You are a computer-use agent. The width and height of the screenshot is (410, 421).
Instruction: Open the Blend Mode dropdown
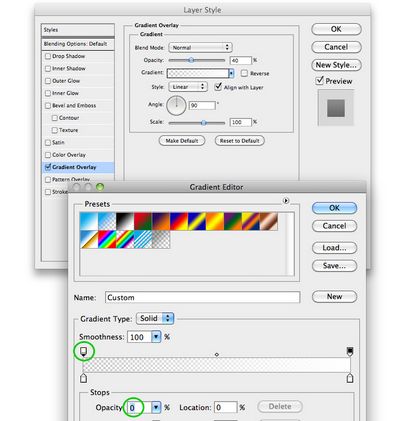(200, 48)
